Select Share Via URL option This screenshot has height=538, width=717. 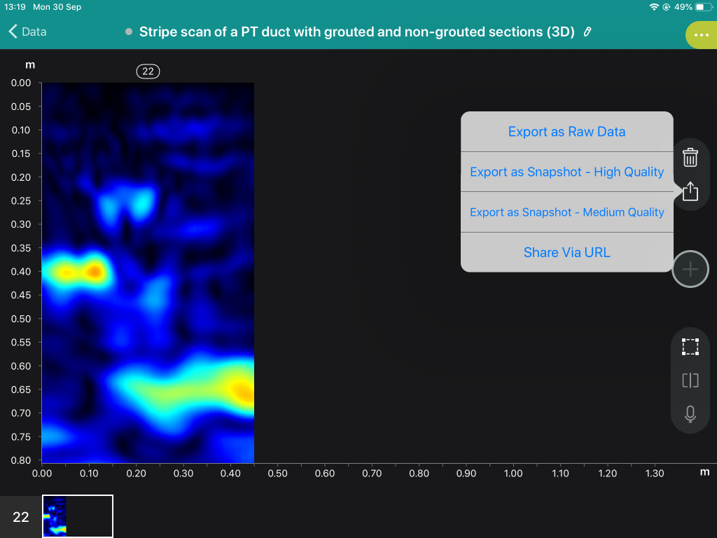point(567,252)
